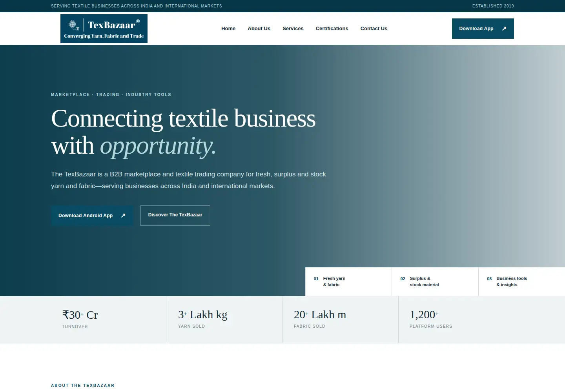The height and width of the screenshot is (392, 565).
Task: Click the ABOUT THE TEXBAZAAR section label
Action: coord(83,385)
